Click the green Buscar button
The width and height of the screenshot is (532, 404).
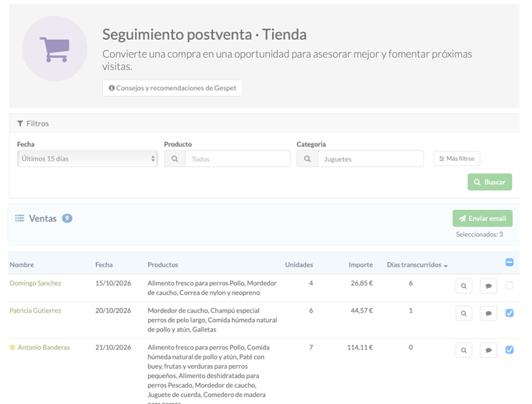490,183
